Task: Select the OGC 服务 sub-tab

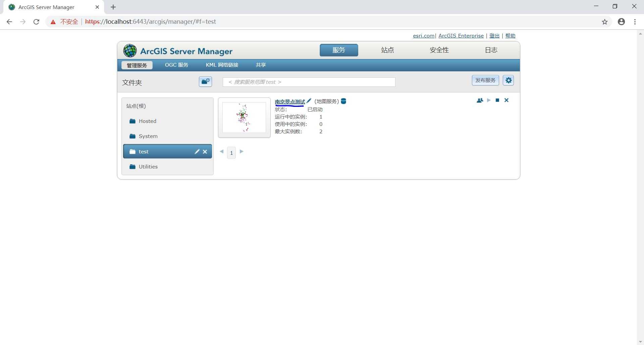Action: click(x=176, y=65)
